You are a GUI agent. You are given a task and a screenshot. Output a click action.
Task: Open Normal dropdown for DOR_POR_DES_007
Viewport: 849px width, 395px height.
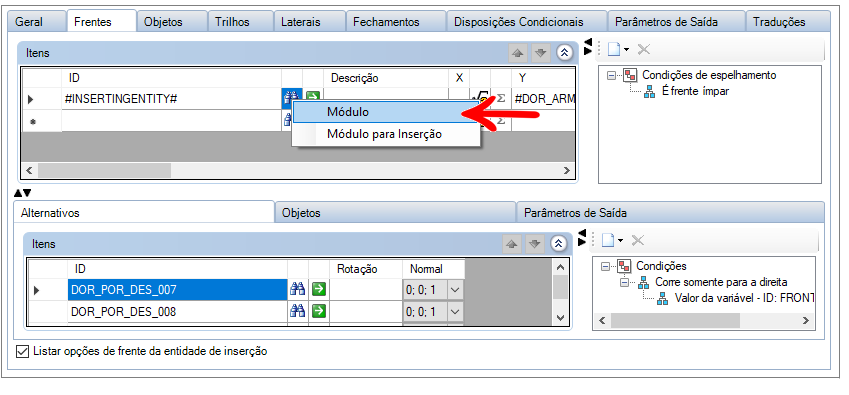455,290
